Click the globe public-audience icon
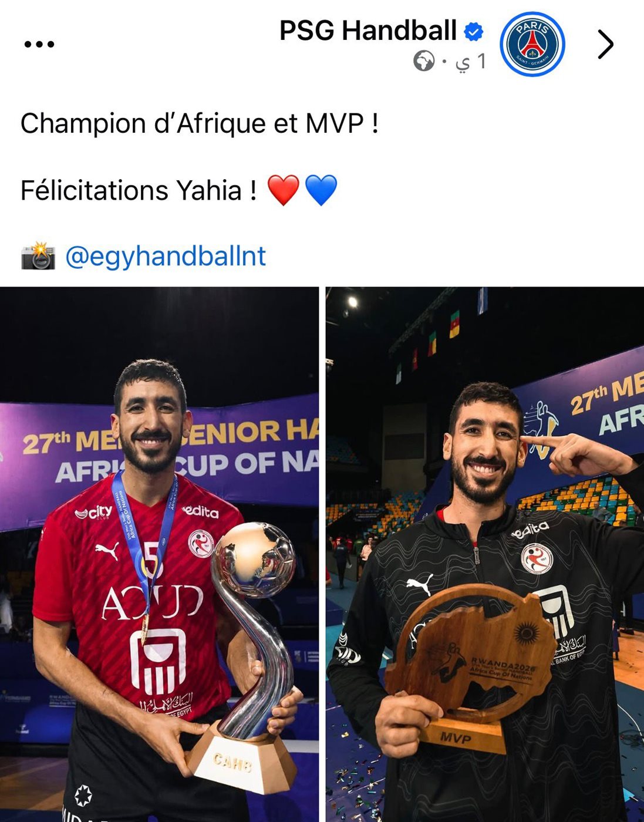 click(x=424, y=60)
